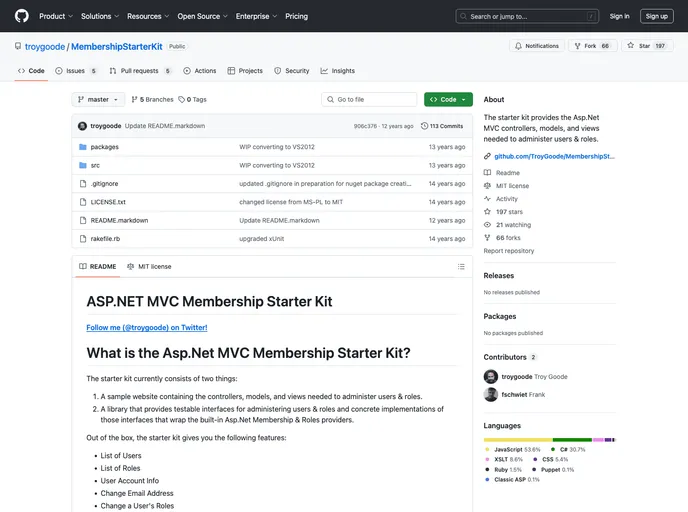Screen dimensions: 688x512
Task: Click the tag icon beside 0 Tags
Action: point(181,100)
